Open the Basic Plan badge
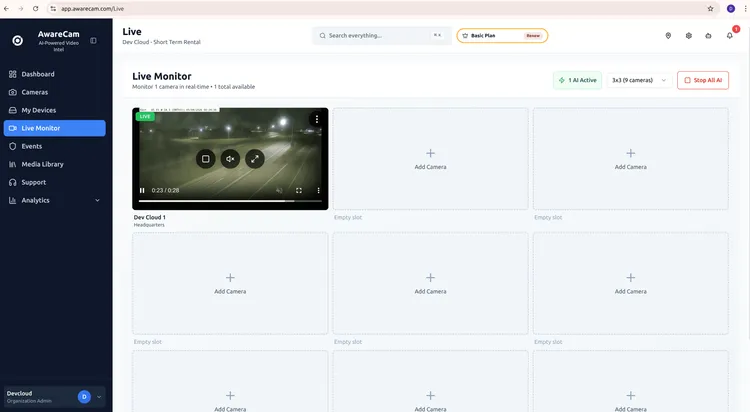Viewport: 750px width, 412px height. 502,35
